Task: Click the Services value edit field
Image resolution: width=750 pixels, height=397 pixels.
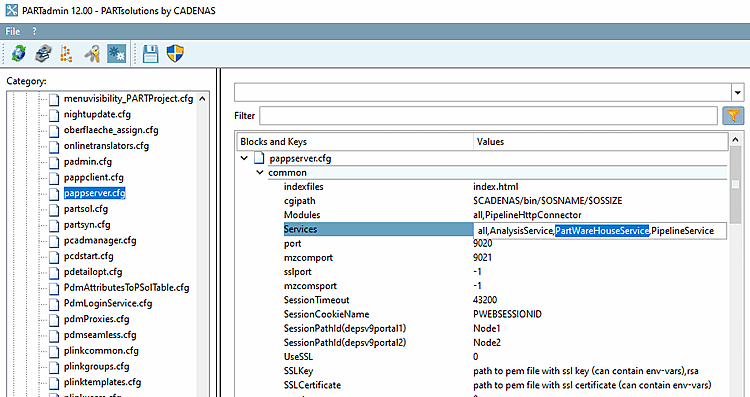Action: pos(600,231)
